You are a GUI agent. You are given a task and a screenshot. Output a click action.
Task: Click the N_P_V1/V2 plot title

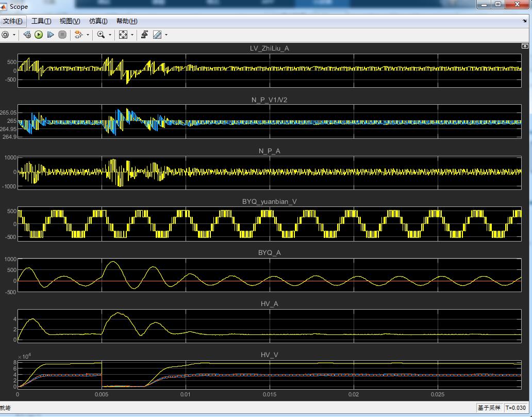pyautogui.click(x=270, y=100)
